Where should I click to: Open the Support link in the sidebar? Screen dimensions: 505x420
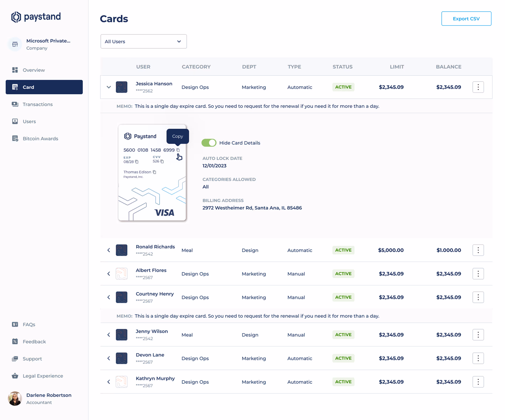click(32, 359)
